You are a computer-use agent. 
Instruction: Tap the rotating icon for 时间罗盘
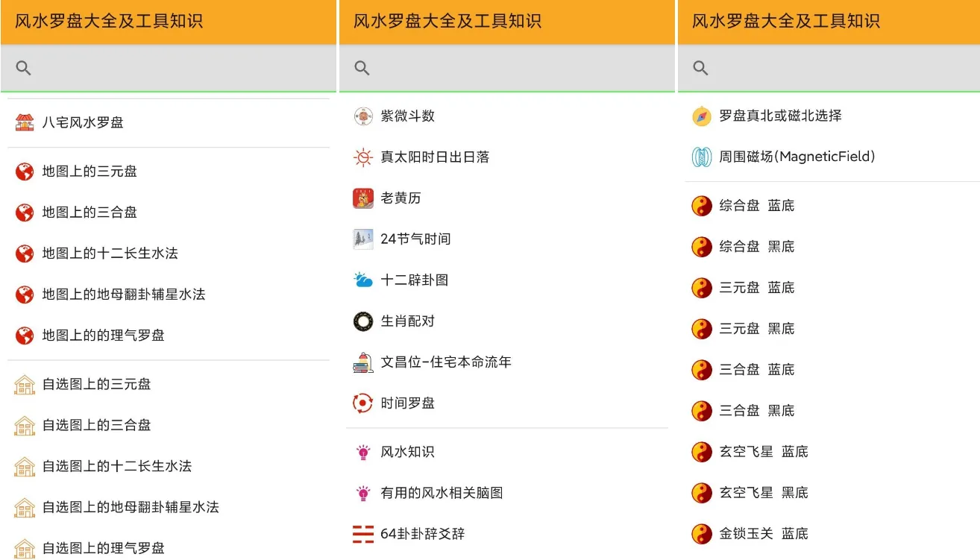tap(363, 403)
